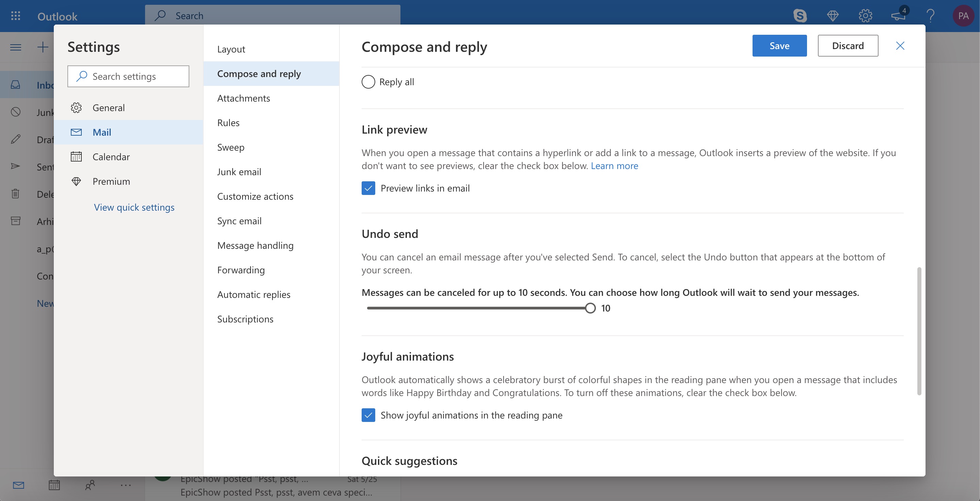Viewport: 980px width, 501px height.
Task: Open the app launcher grid
Action: (16, 16)
